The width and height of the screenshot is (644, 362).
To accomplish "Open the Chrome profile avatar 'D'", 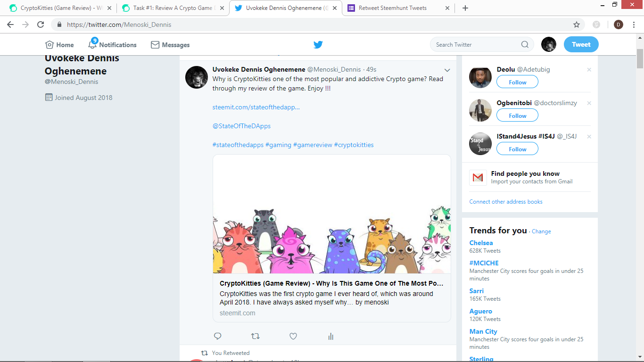I will click(619, 25).
